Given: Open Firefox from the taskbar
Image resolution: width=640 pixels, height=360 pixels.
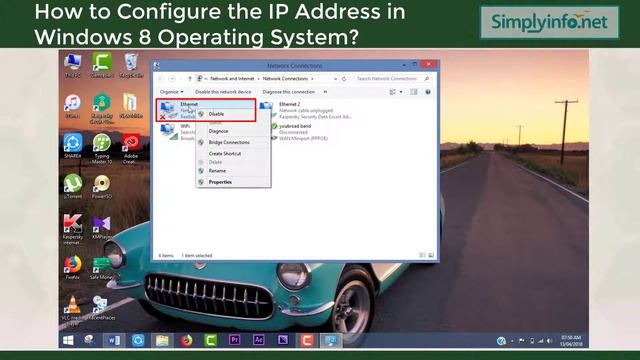Looking at the screenshot, I should 187,340.
